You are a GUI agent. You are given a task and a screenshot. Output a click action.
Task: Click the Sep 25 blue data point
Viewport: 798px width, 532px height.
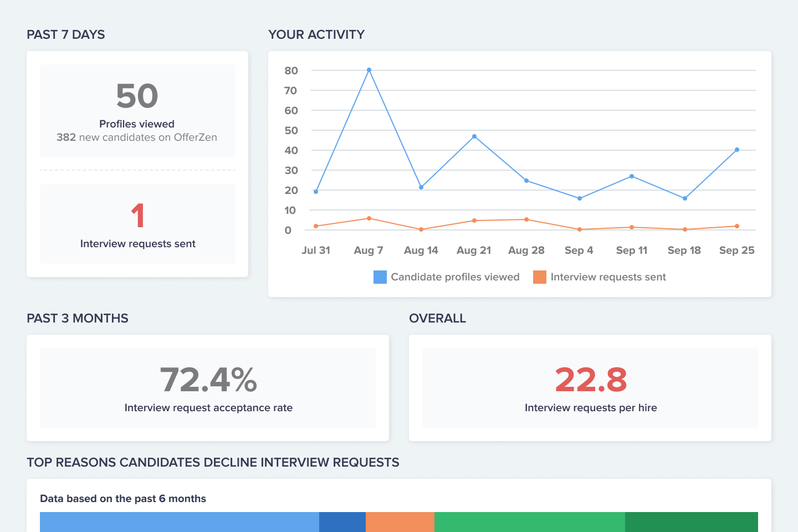pos(737,149)
